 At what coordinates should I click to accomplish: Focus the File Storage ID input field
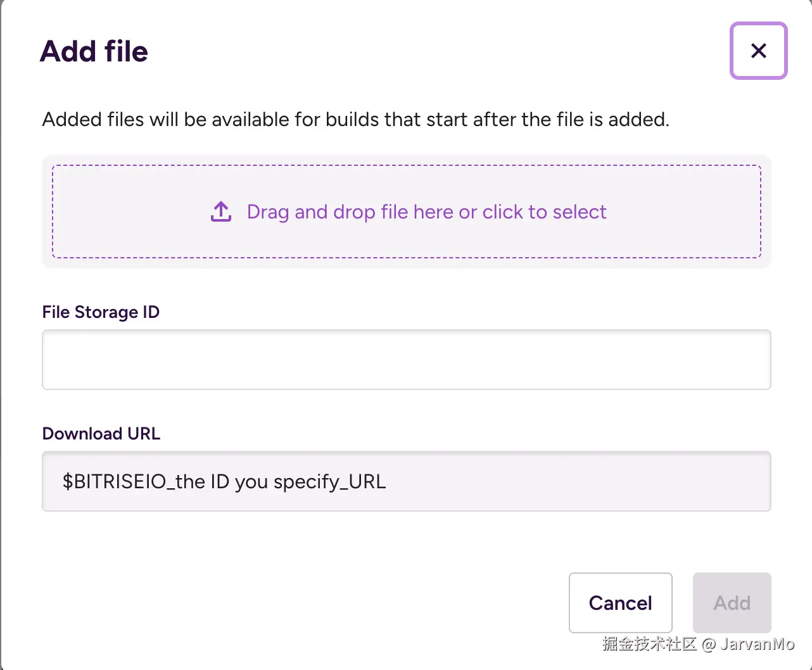pos(406,360)
